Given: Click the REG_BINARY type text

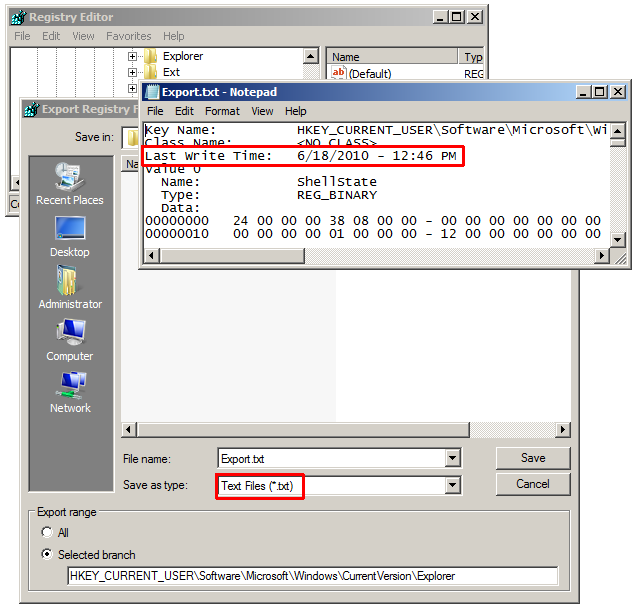Looking at the screenshot, I should click(x=337, y=195).
